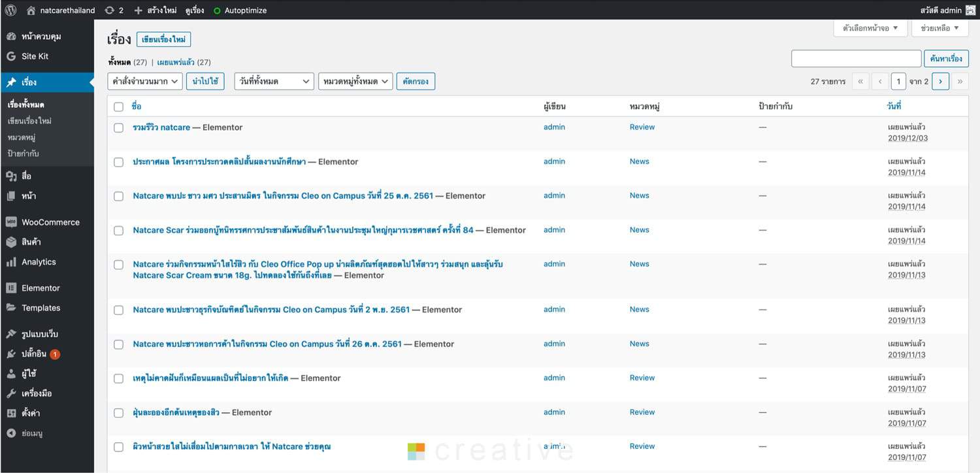Go to Analytics in the sidebar
The image size is (980, 473).
pos(39,262)
